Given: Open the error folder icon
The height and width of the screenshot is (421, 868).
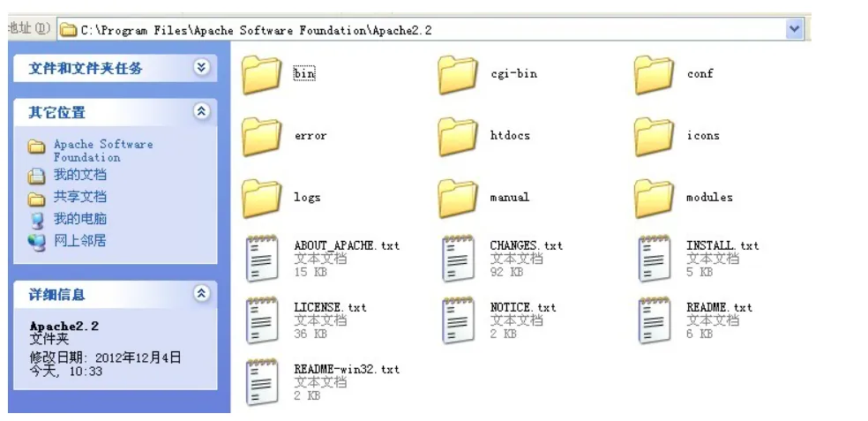Looking at the screenshot, I should tap(262, 137).
